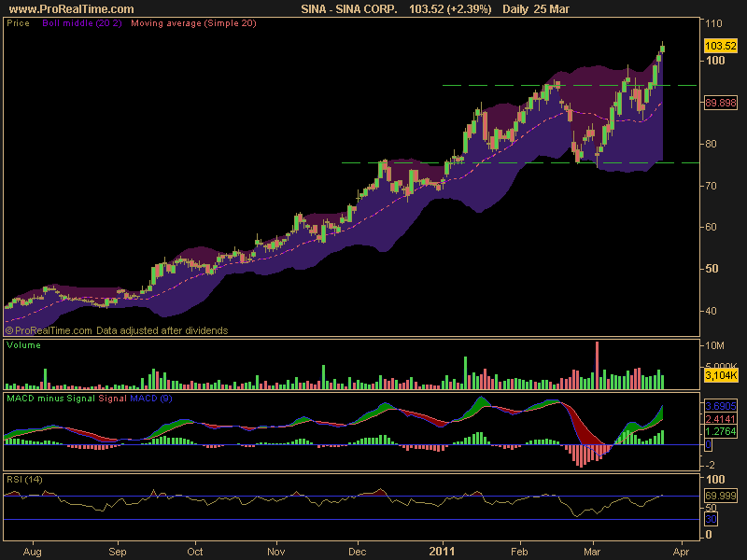Screen dimensions: 747x560
Task: Click the blue 30 RSI level tag
Action: [x=711, y=519]
